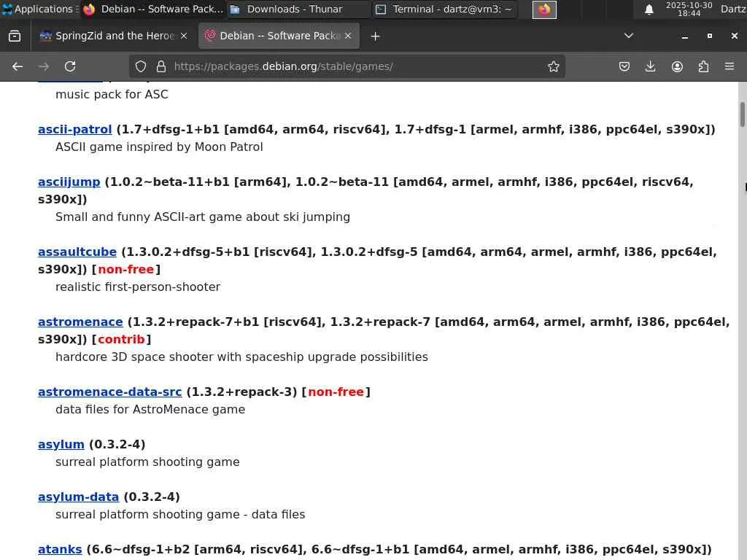Click the forward navigation arrow
The height and width of the screenshot is (560, 747).
(x=44, y=66)
